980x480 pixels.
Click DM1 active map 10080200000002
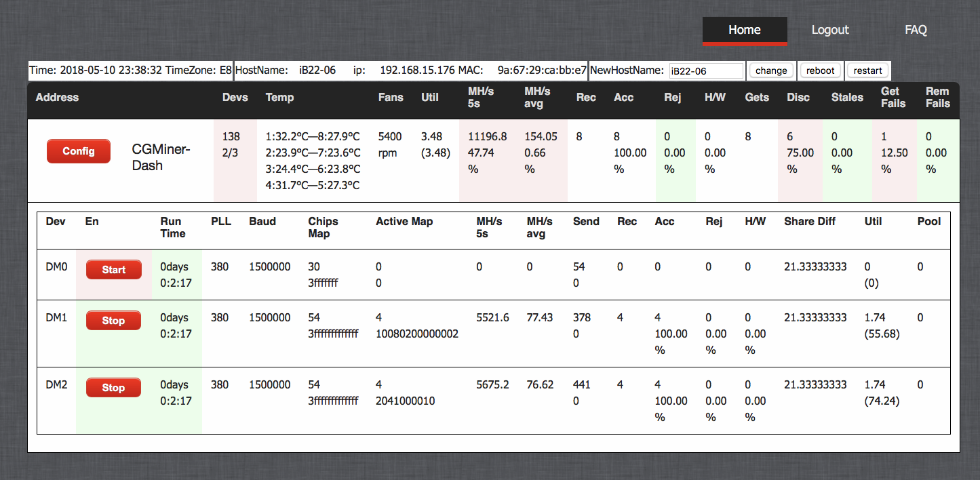(x=417, y=334)
